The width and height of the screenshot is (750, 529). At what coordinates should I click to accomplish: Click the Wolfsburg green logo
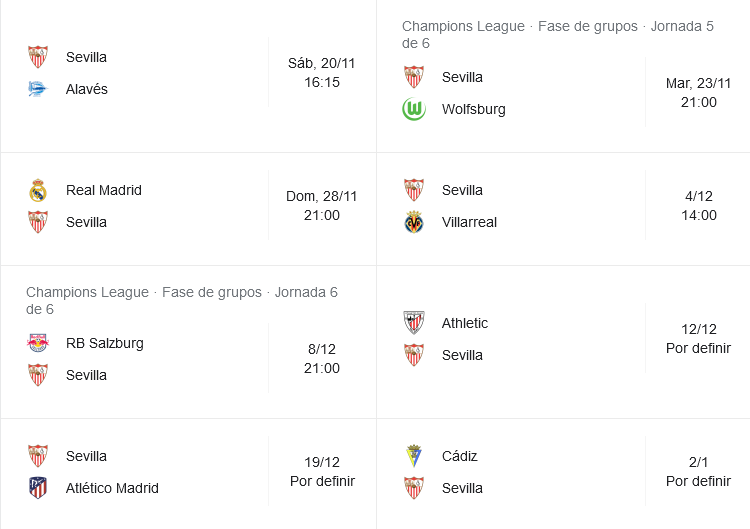pos(414,109)
